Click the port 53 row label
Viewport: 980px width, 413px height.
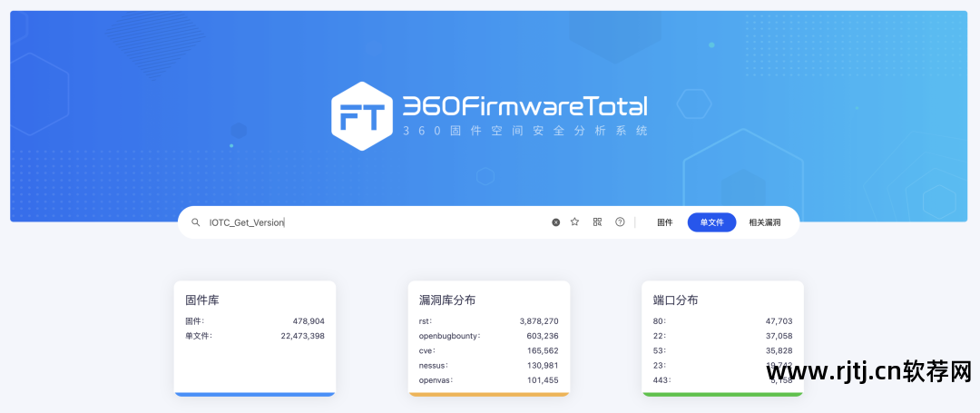pos(660,350)
